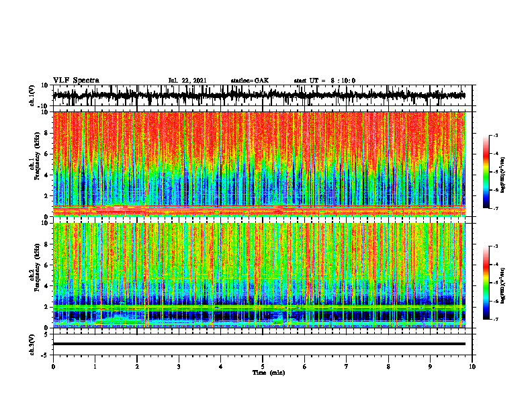Click the flat black ch.3 voltage trace
The height and width of the screenshot is (411, 532).
(x=259, y=344)
